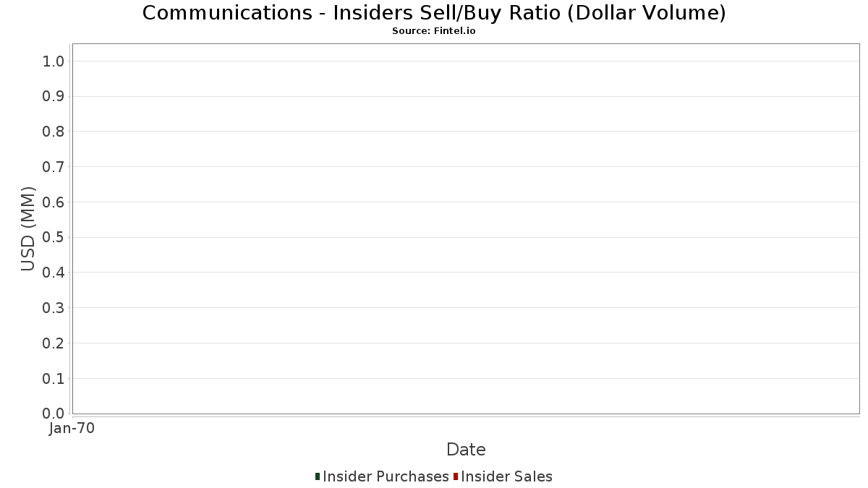Click the 0.7 y-axis tick label
The height and width of the screenshot is (488, 868).
tap(54, 167)
